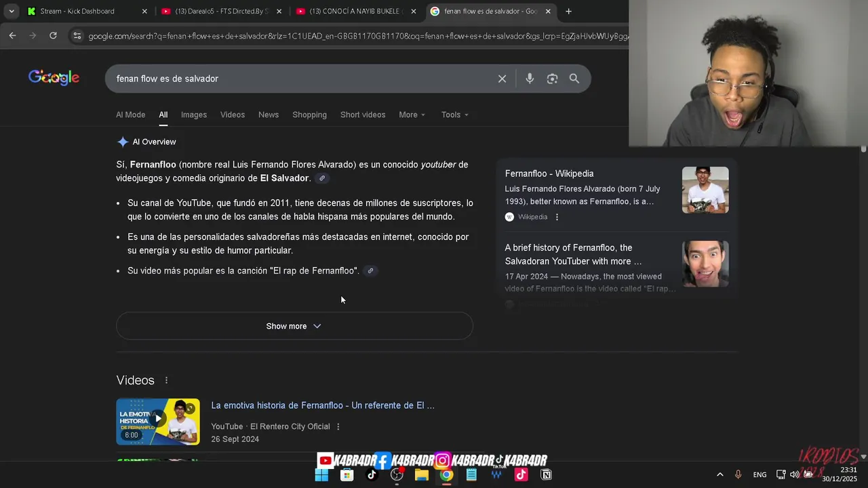The width and height of the screenshot is (868, 488).
Task: Play La emotiva historia video thumbnail
Action: (158, 422)
